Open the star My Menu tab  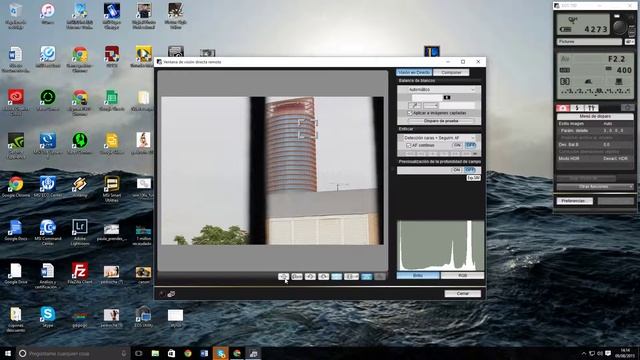coord(627,108)
